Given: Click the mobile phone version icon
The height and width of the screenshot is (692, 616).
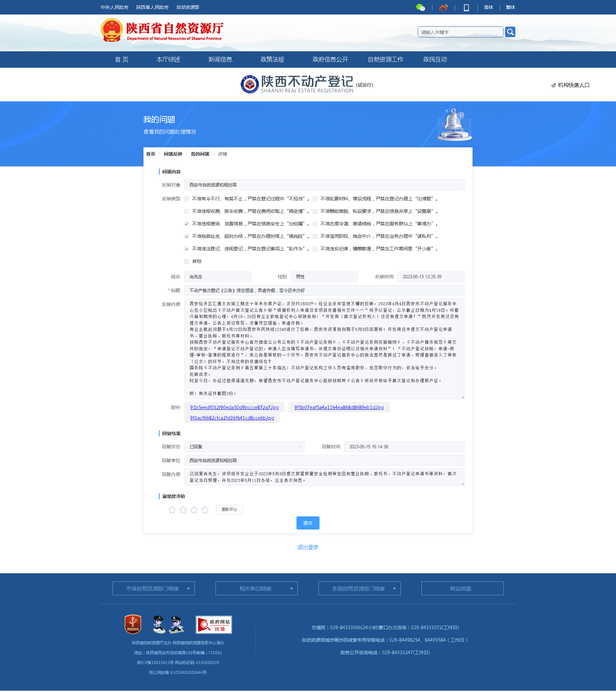Looking at the screenshot, I should click(466, 8).
